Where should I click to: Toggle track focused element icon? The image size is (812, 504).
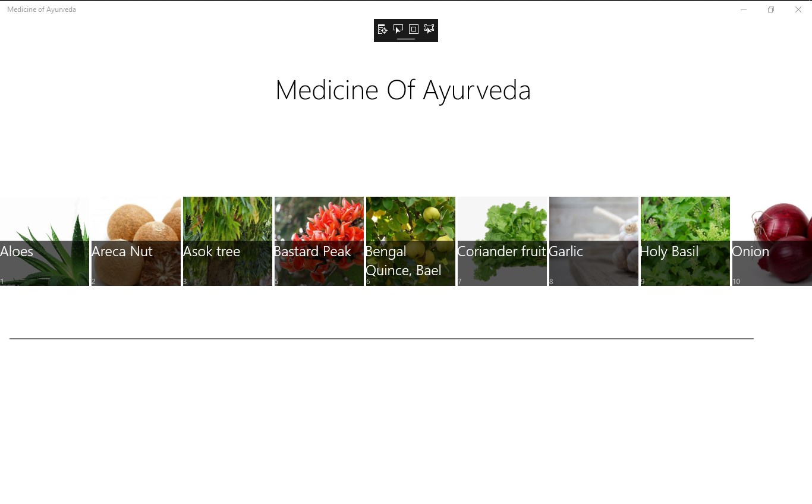coord(429,29)
